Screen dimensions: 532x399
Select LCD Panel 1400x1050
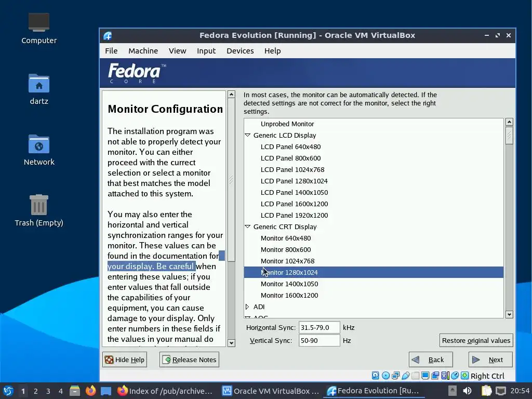coord(374,192)
